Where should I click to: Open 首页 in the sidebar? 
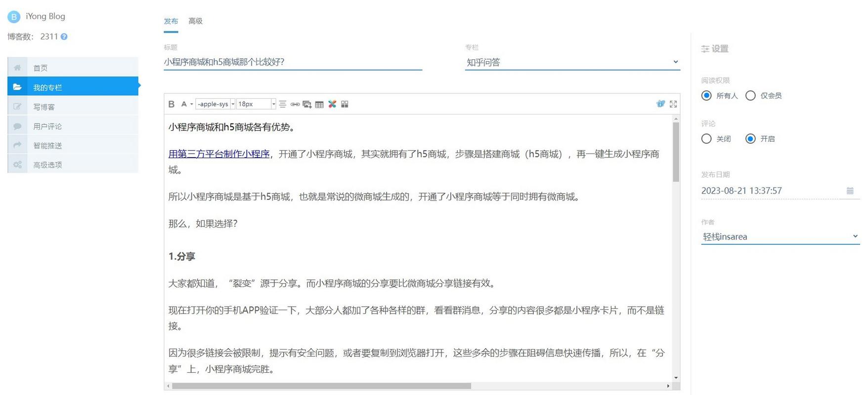pyautogui.click(x=73, y=68)
